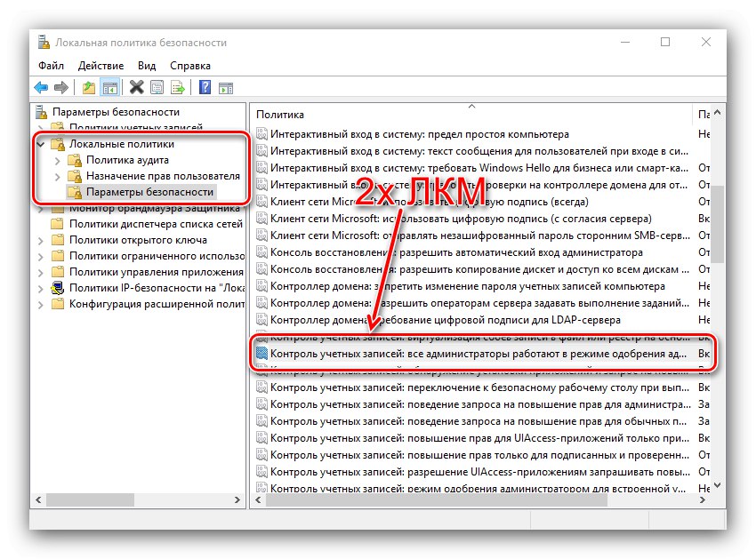Open the Help question mark icon

pos(205,87)
